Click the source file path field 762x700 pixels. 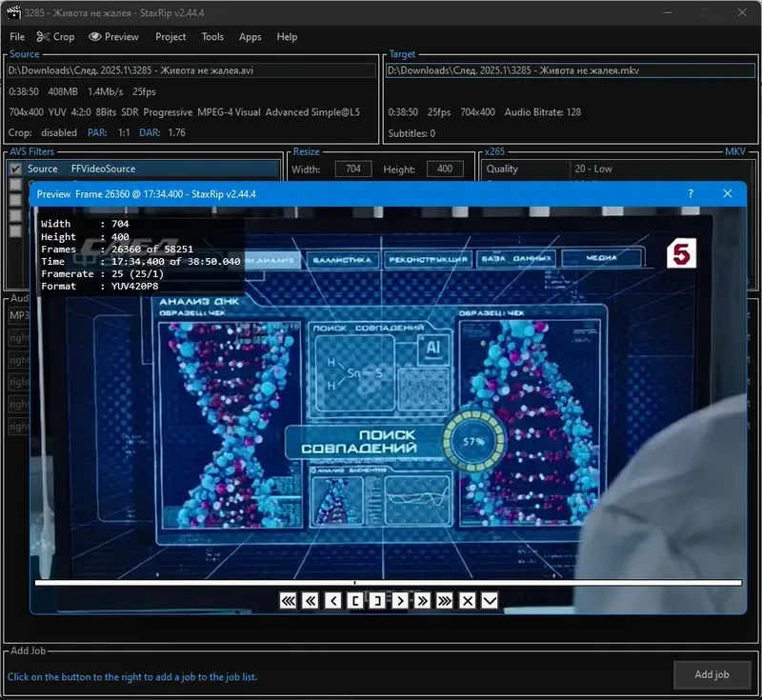pyautogui.click(x=191, y=70)
